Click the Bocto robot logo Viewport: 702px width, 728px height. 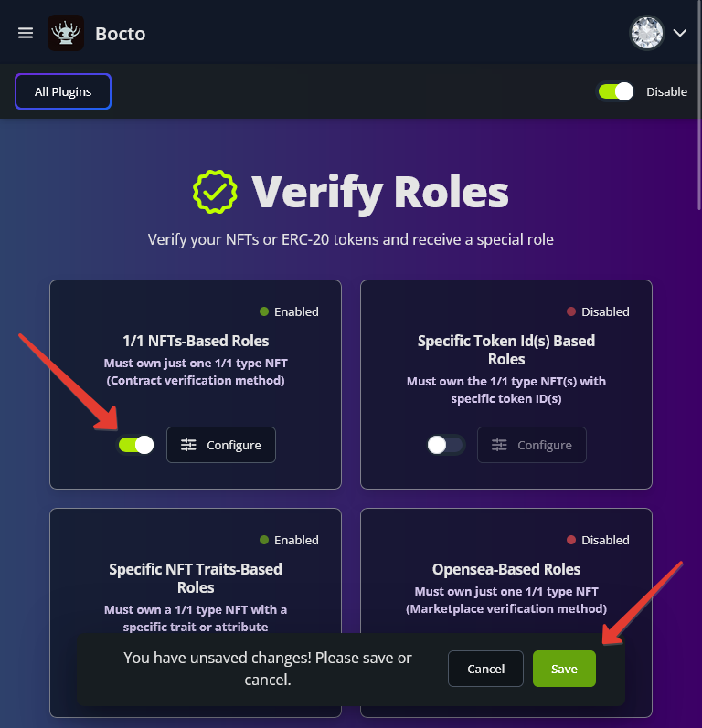point(66,34)
